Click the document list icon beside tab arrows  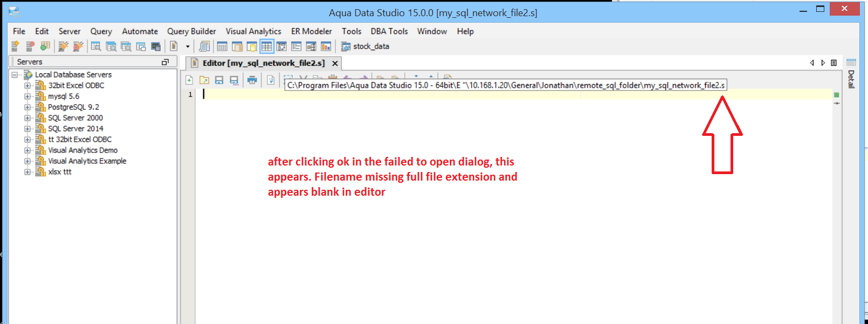[x=833, y=63]
